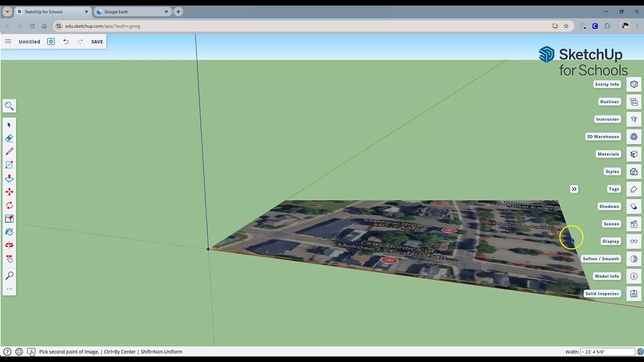Open the blue C extension icon
644x362 pixels.
595,26
